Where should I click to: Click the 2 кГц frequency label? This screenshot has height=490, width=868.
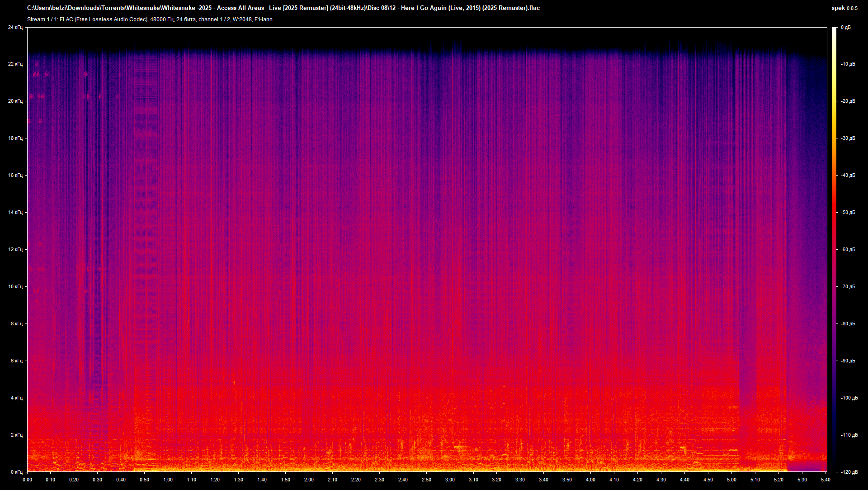pos(16,435)
